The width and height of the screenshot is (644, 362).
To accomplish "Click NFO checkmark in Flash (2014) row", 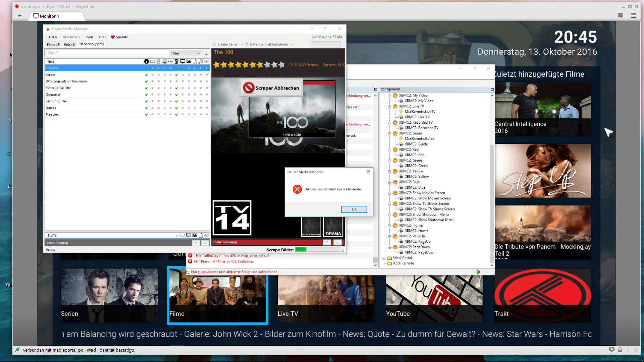I will tap(146, 88).
